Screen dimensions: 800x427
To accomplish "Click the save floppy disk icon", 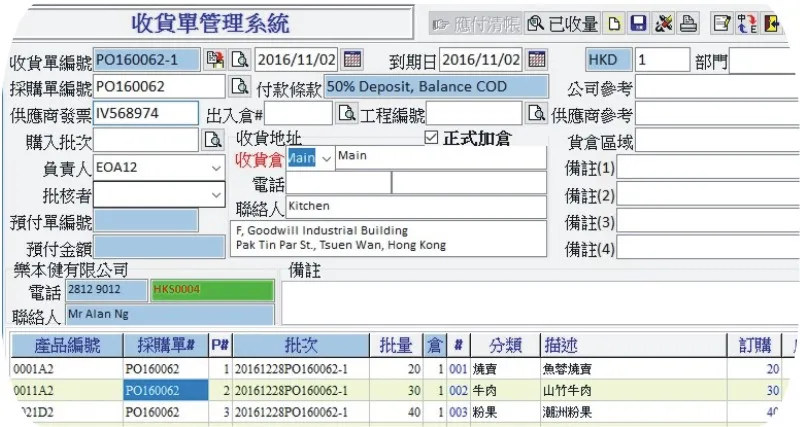I will click(x=640, y=24).
